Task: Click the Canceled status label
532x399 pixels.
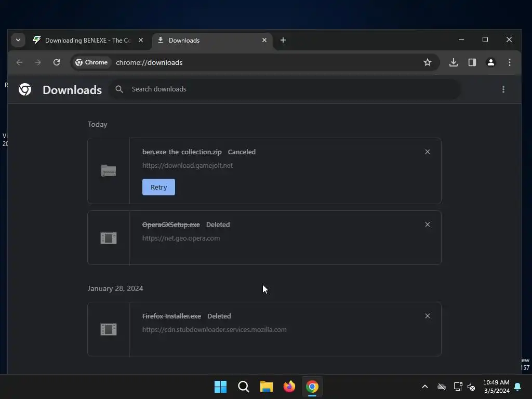Action: pyautogui.click(x=242, y=152)
